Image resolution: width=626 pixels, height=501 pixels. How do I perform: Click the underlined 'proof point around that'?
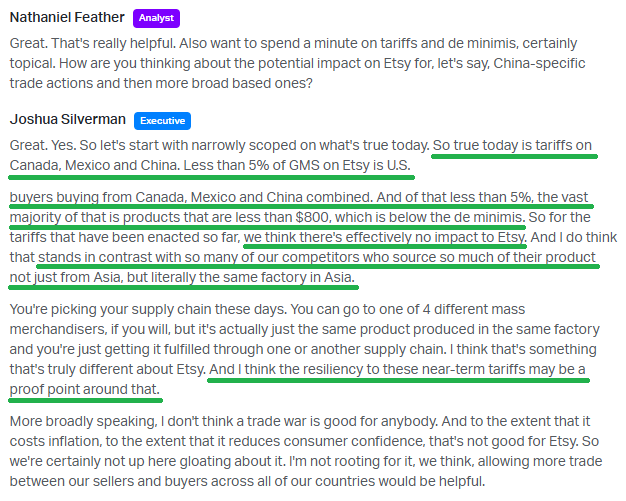(85, 389)
